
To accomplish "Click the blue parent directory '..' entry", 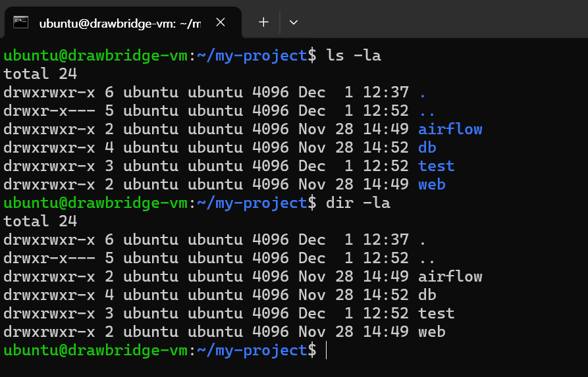I will click(x=427, y=111).
